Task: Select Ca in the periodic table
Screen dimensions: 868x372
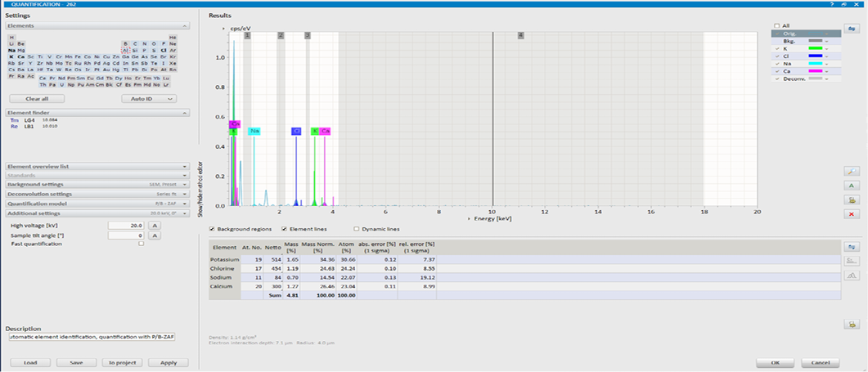Action: 21,57
